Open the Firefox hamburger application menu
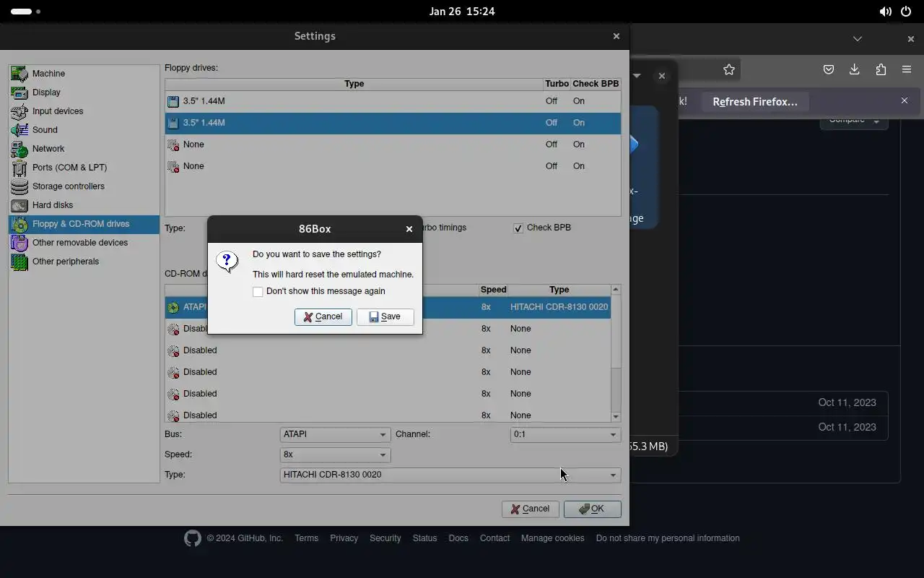The width and height of the screenshot is (924, 578). click(x=907, y=69)
